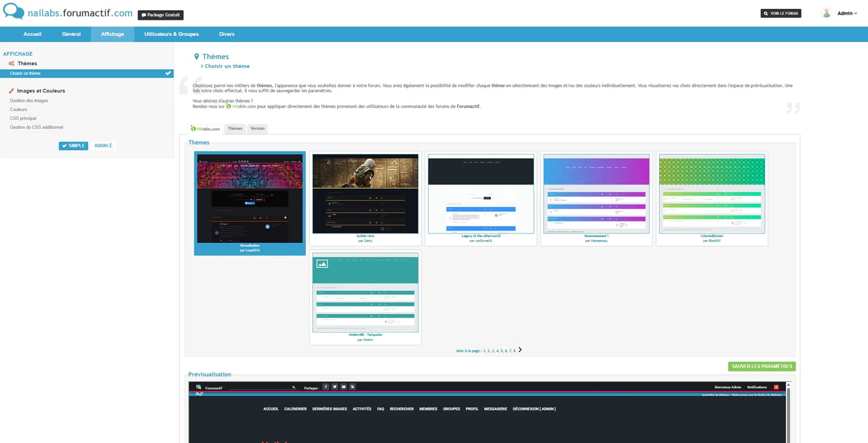The height and width of the screenshot is (443, 868).
Task: Click SAUVER LES PARAMÈTRES button
Action: coord(762,366)
